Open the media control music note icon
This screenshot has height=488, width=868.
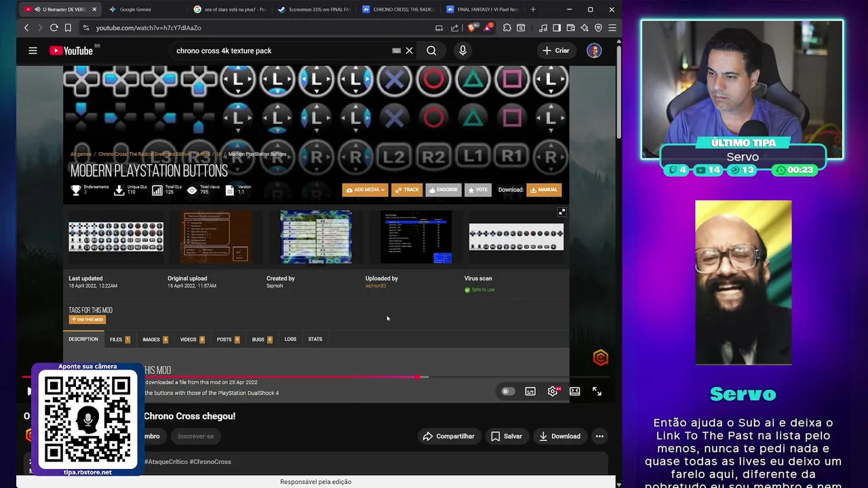[x=542, y=28]
